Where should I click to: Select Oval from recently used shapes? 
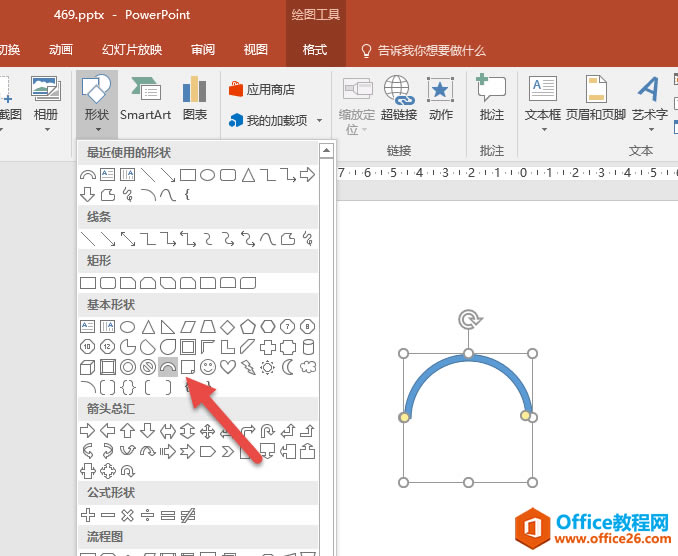click(x=208, y=175)
